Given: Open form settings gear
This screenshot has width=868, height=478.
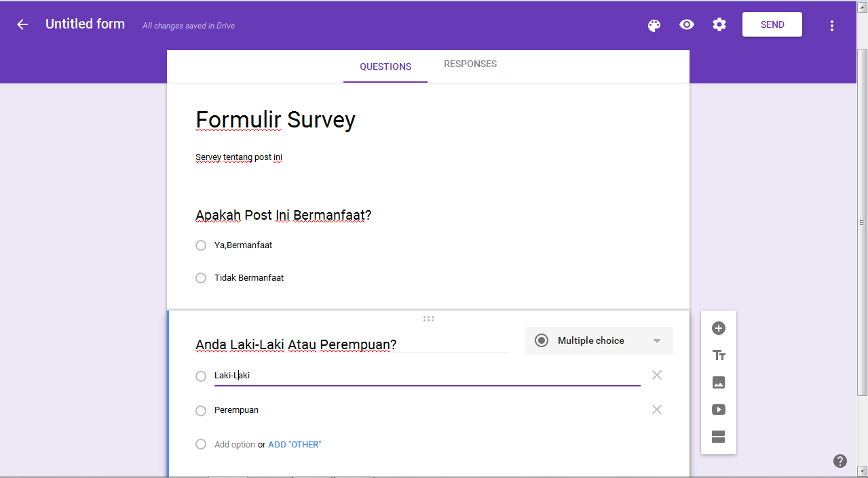Looking at the screenshot, I should [719, 24].
